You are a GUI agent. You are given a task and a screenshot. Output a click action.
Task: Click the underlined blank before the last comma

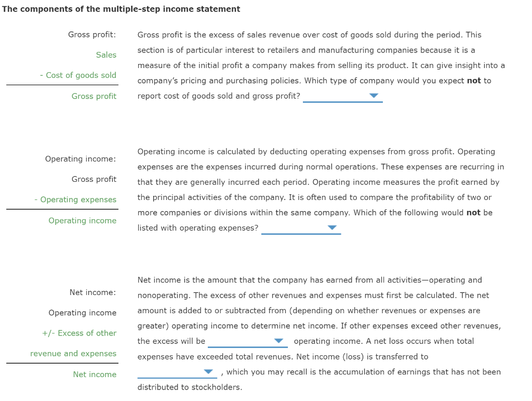coord(177,372)
